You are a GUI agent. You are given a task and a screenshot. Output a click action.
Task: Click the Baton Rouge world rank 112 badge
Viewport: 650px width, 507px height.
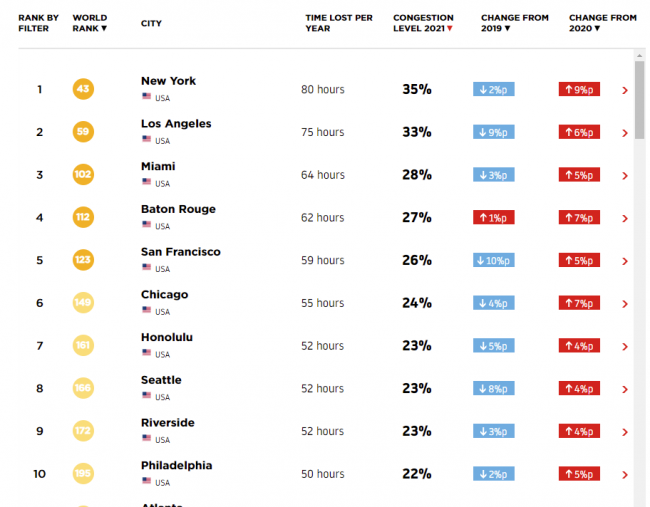[x=83, y=218]
